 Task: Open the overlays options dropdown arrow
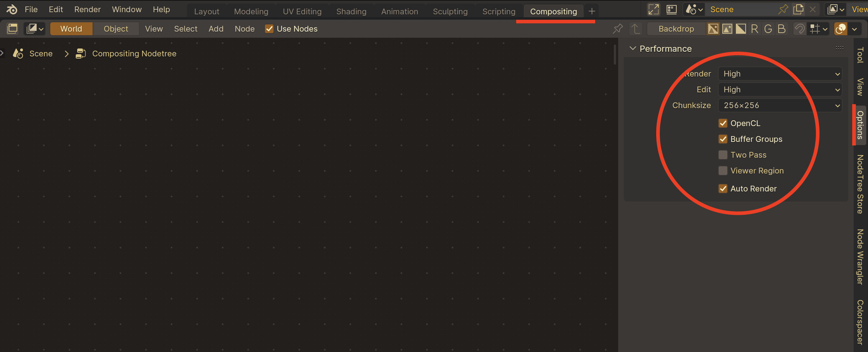(855, 29)
